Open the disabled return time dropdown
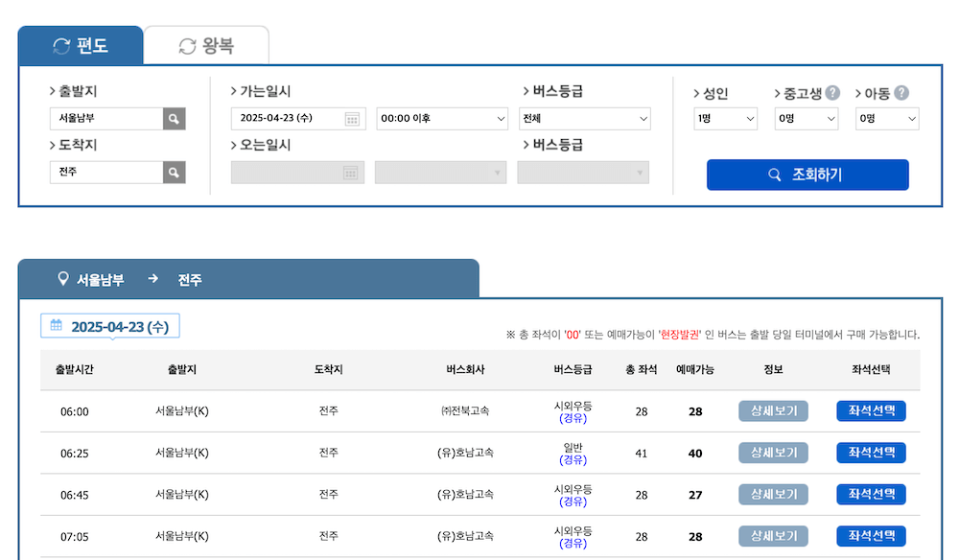Viewport: 959px width, 560px height. pyautogui.click(x=441, y=173)
